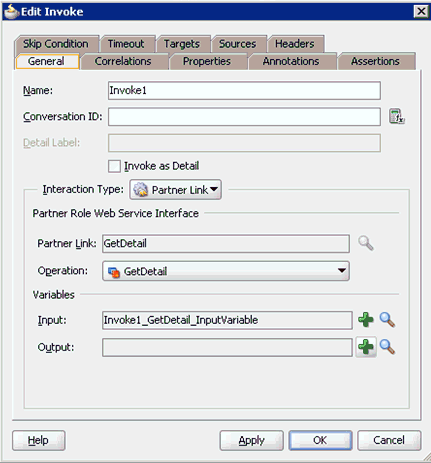Switch to the Targets tab
This screenshot has width=431, height=463.
(x=182, y=44)
